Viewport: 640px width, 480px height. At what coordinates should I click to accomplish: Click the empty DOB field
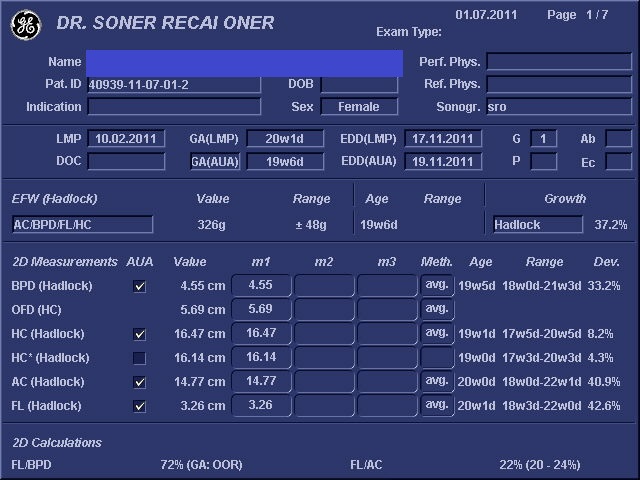tap(358, 85)
